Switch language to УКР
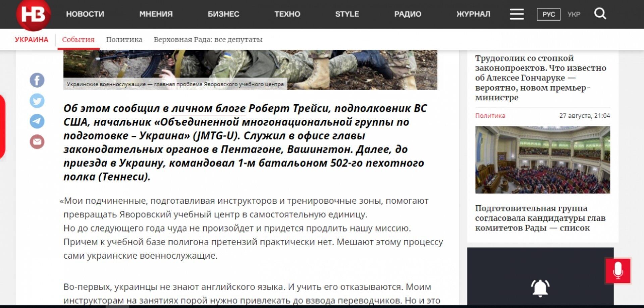This screenshot has width=644, height=308. click(x=574, y=14)
